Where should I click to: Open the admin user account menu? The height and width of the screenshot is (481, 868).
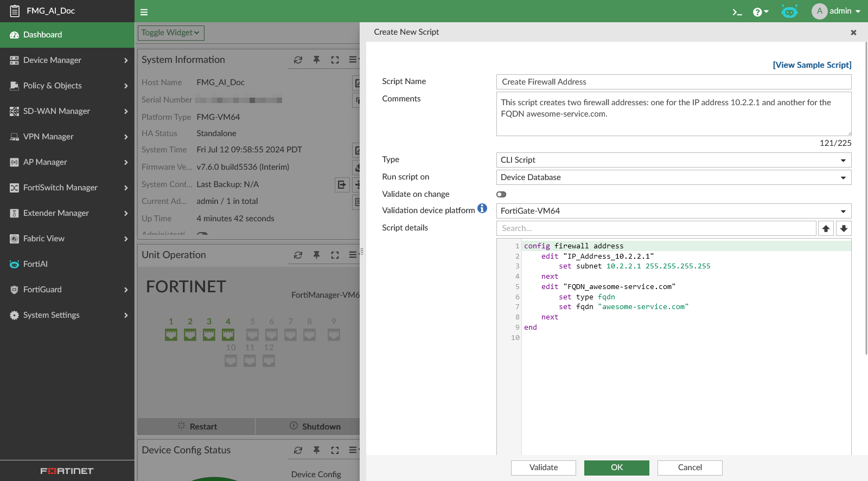(836, 11)
